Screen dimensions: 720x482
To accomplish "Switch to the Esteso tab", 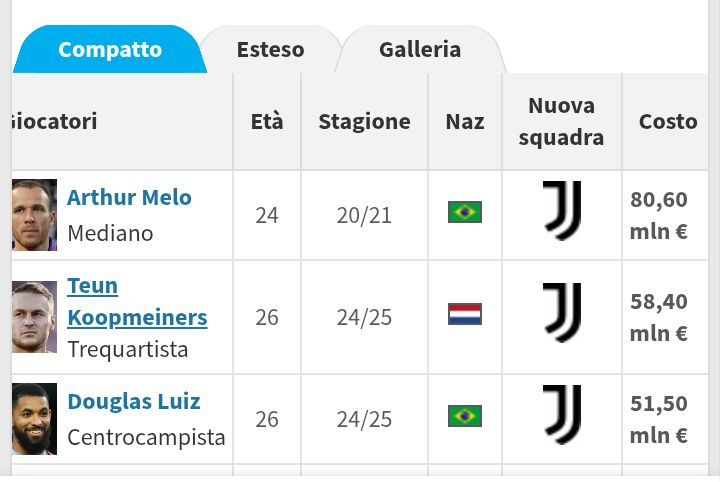I will [270, 49].
